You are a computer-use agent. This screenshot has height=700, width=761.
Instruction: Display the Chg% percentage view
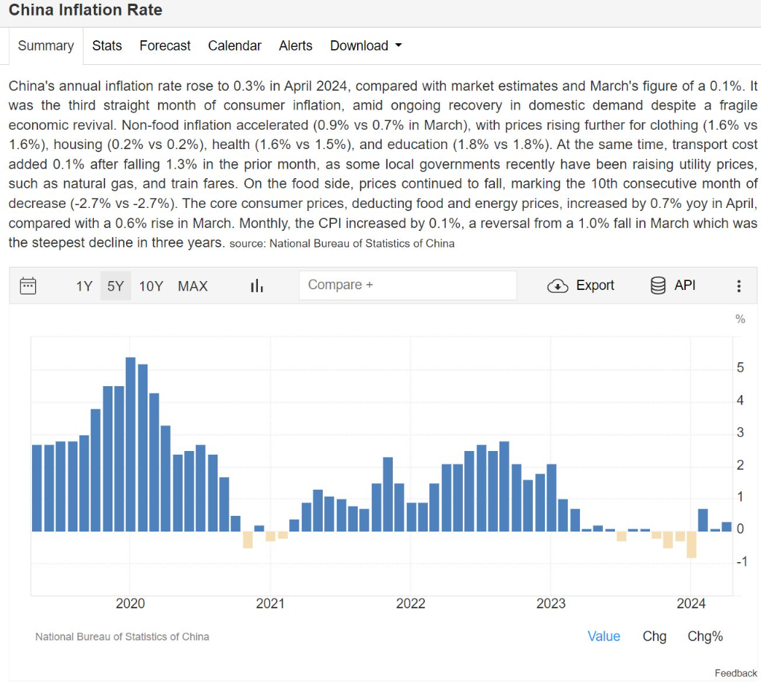coord(705,636)
